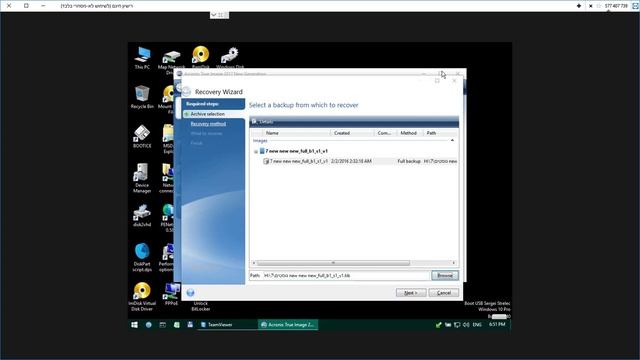This screenshot has height=360, width=640.
Task: Click into the Path input field
Action: (346, 276)
